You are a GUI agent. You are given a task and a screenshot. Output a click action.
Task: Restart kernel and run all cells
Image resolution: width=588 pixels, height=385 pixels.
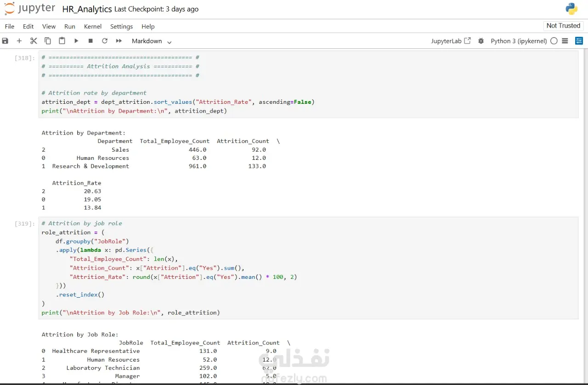tap(119, 41)
